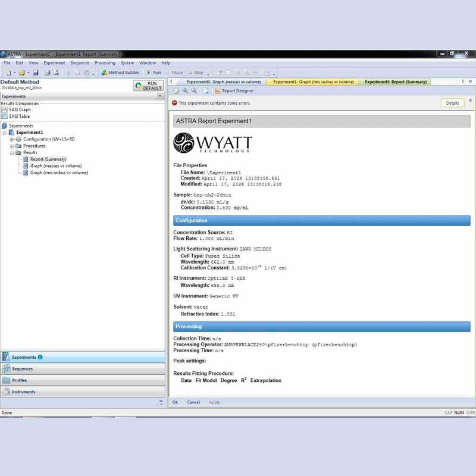This screenshot has width=476, height=476.
Task: Click the Paste toolbar icon
Action: tap(87, 73)
